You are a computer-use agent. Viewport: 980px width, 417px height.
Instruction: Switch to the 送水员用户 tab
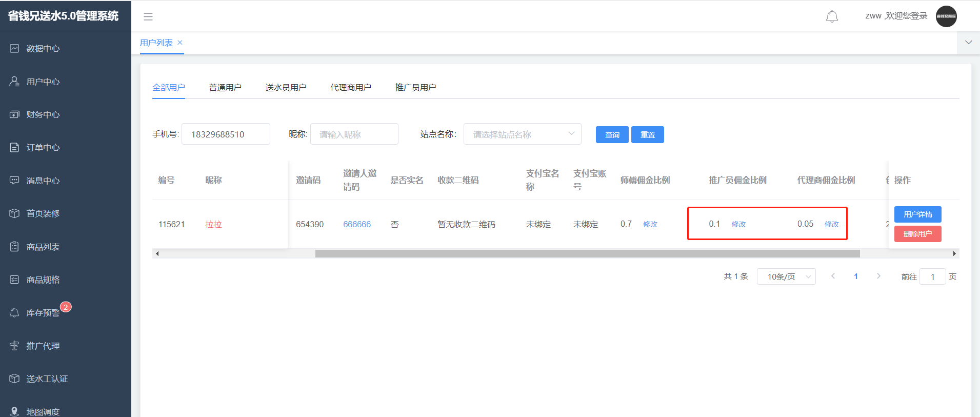[286, 88]
